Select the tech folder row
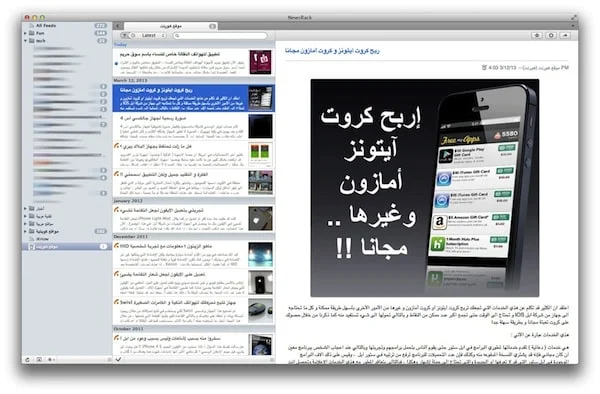 (x=67, y=41)
